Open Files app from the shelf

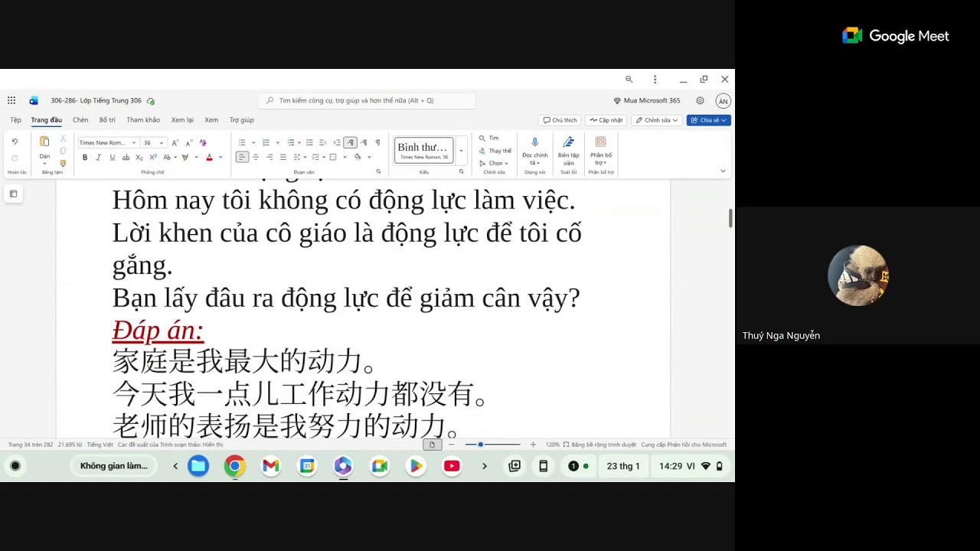[x=198, y=466]
